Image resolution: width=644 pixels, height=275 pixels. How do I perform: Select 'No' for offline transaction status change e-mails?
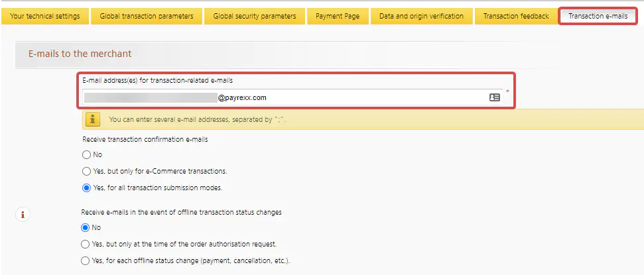point(86,228)
